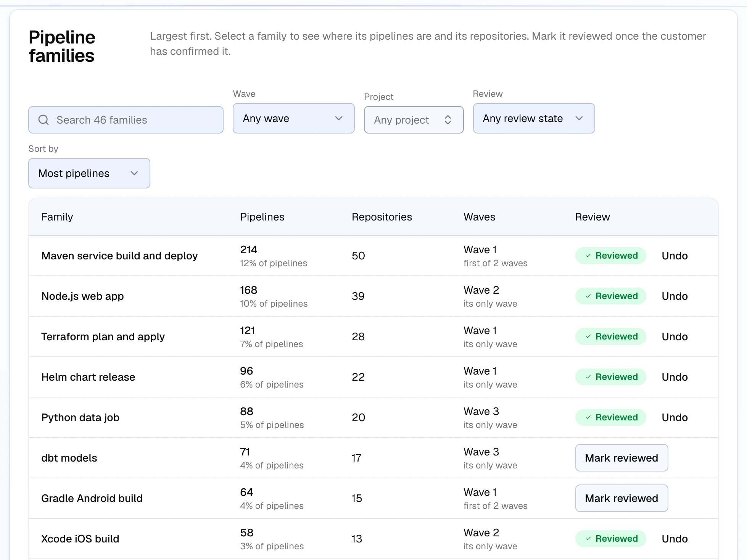Click repositories value 50
The width and height of the screenshot is (747, 560).
(x=359, y=256)
